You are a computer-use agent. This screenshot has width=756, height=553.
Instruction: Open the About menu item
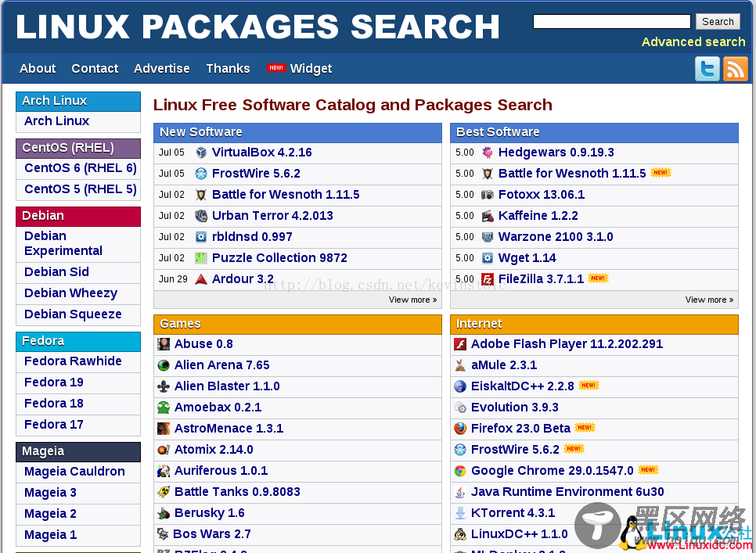tap(38, 68)
